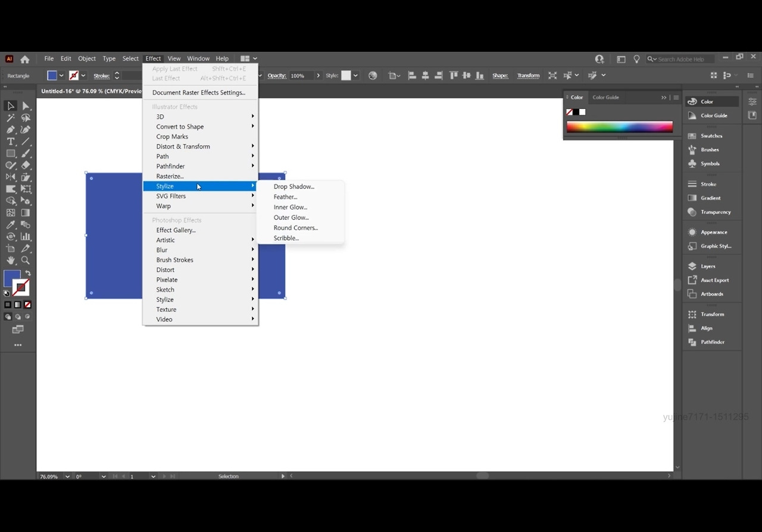Select the Pen tool

pos(11,130)
